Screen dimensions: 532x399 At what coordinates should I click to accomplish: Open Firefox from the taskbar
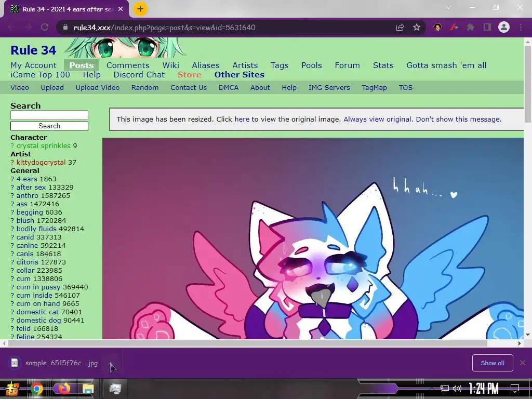64,389
